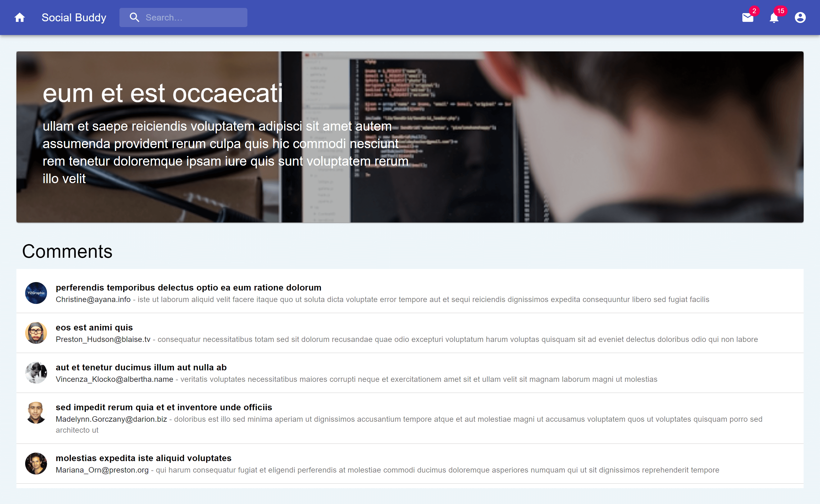Image resolution: width=820 pixels, height=504 pixels.
Task: Click Preston_Hudson's avatar with glasses
Action: pos(36,333)
